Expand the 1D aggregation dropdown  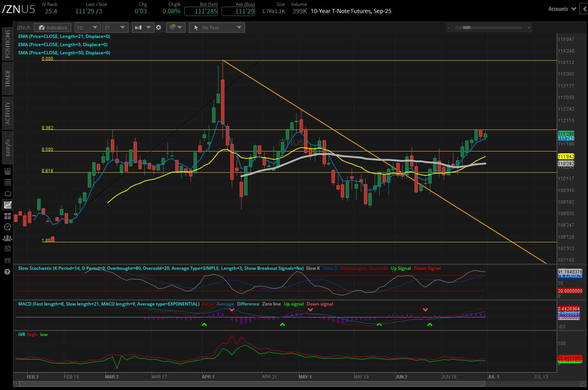(x=87, y=28)
